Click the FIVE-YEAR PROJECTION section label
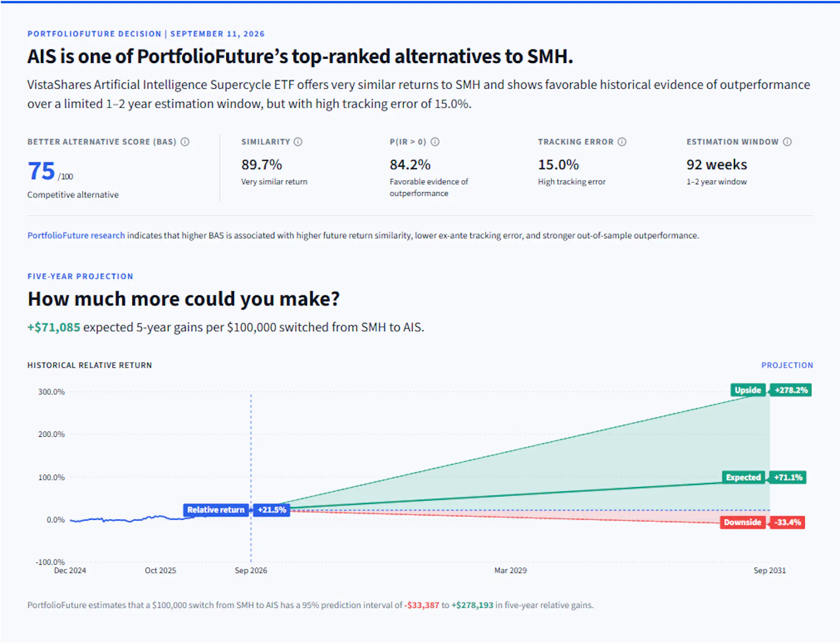Viewport: 840px width, 643px height. 80,277
